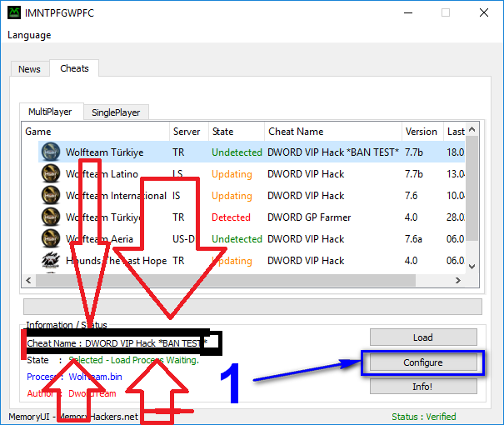The height and width of the screenshot is (425, 504).
Task: Select the Wolfteam Aeria row
Action: point(252,238)
